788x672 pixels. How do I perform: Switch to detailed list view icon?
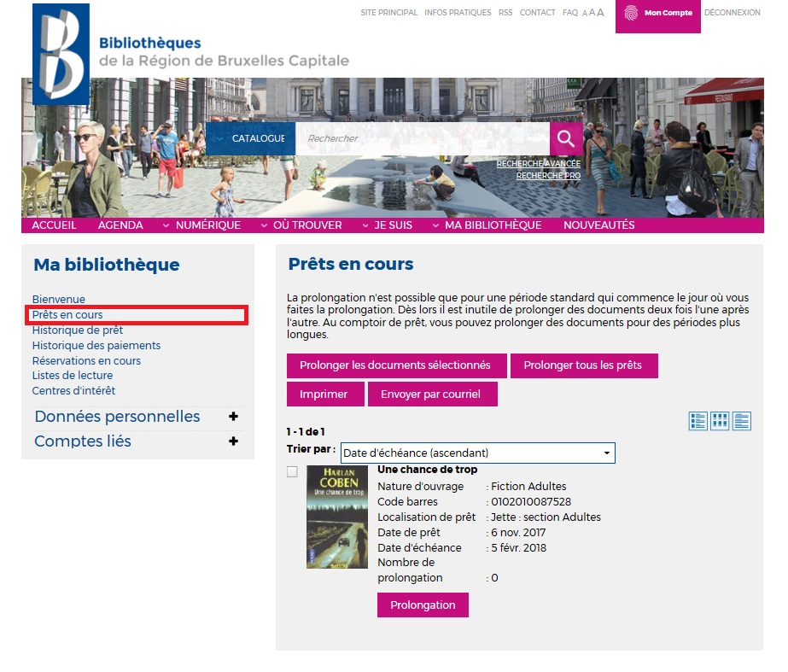pyautogui.click(x=698, y=421)
